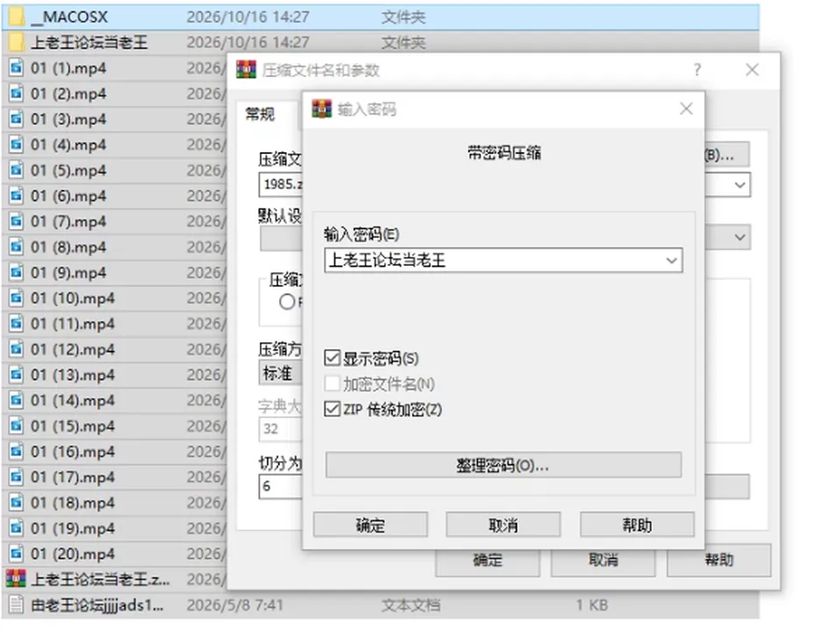Click 确定 in the 压缩文件名和参数 dialog

click(x=487, y=561)
